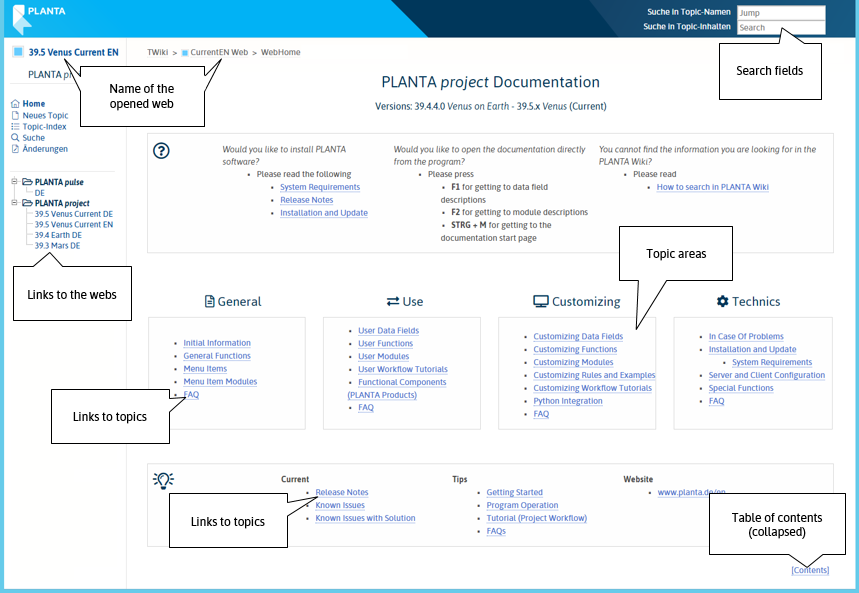Viewport: 859px width, 593px height.
Task: Click the Customizing monitor icon
Action: (x=541, y=301)
